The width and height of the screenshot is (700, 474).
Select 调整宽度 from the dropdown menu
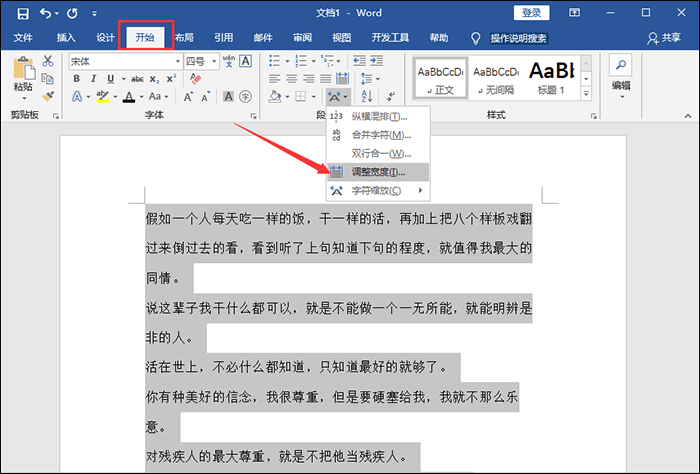(378, 172)
